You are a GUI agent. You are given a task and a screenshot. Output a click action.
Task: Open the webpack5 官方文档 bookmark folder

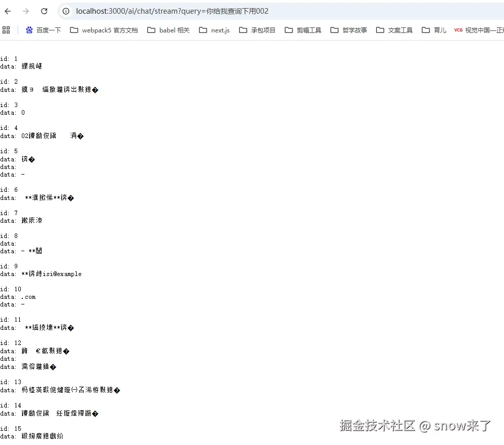pyautogui.click(x=104, y=30)
